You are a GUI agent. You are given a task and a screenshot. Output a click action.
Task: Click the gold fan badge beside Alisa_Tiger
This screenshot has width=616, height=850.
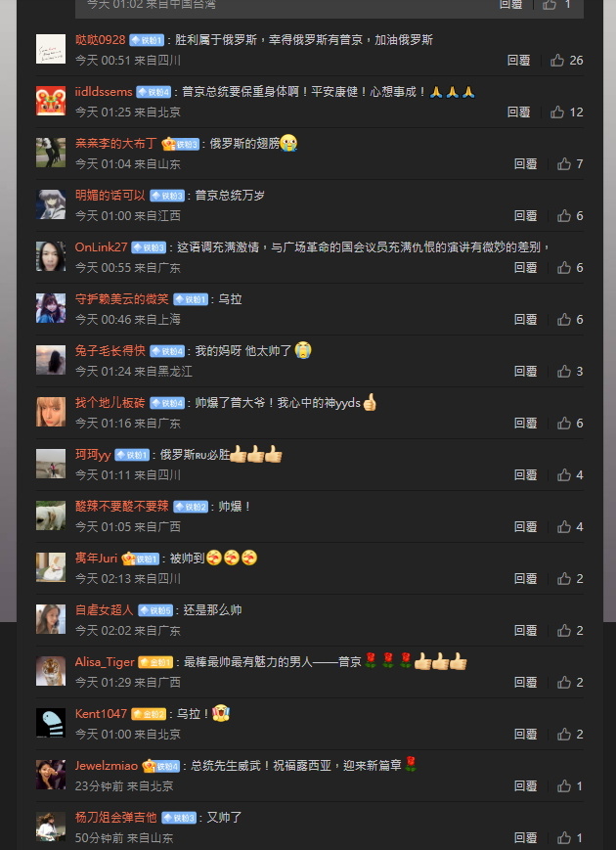point(155,662)
